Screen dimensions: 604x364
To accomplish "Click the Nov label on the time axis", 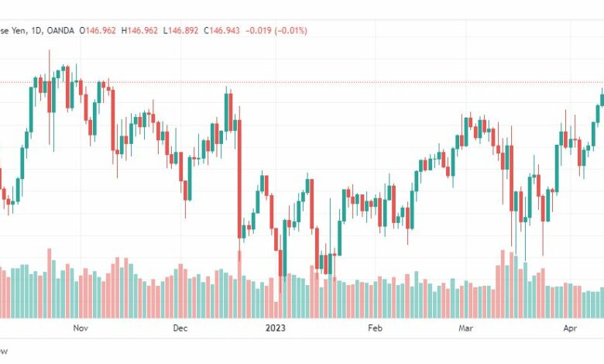I will click(x=81, y=328).
